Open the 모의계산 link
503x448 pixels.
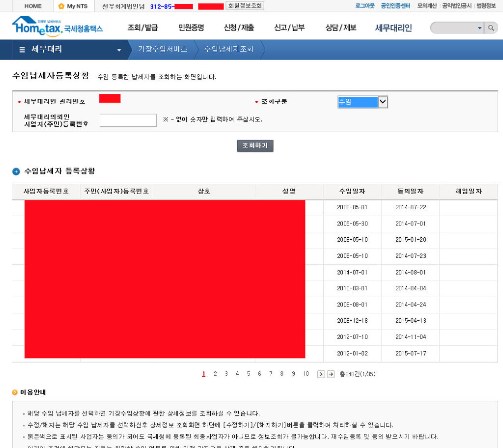427,6
